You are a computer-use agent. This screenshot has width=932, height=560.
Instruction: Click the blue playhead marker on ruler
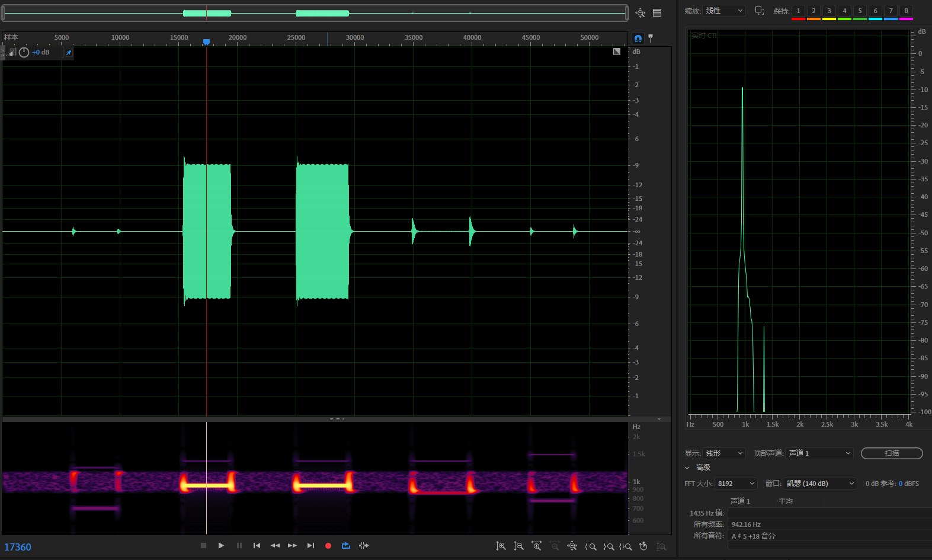click(206, 41)
